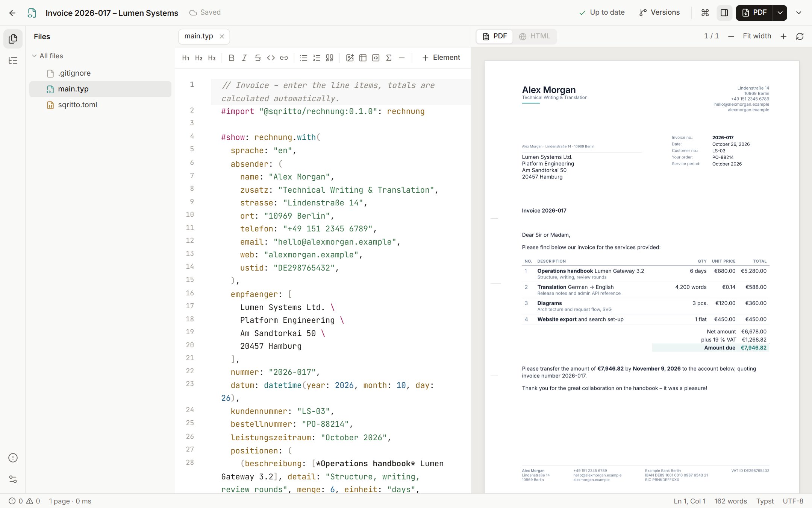Insert inline code
Screen dimensions: 812x508
[271, 58]
